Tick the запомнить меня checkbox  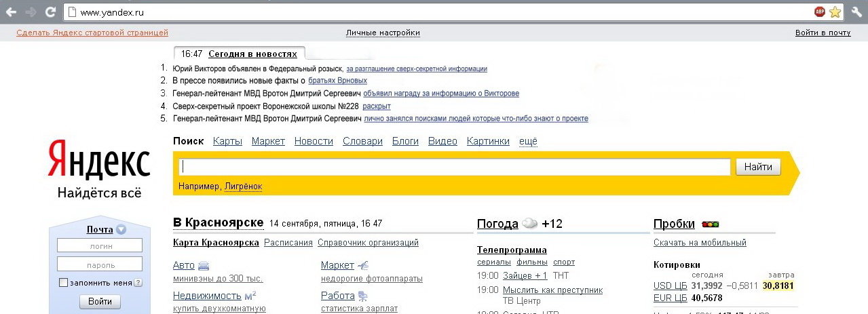point(63,283)
